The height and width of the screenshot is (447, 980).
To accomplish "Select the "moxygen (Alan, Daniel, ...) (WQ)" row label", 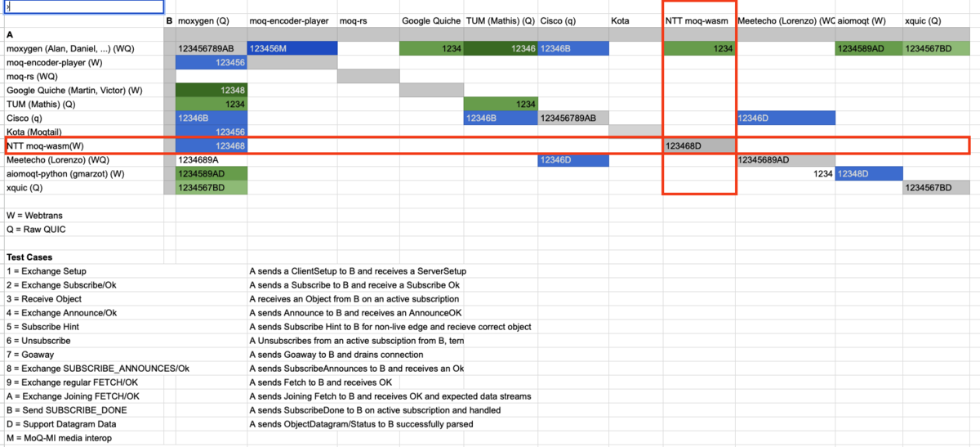I will 83,49.
